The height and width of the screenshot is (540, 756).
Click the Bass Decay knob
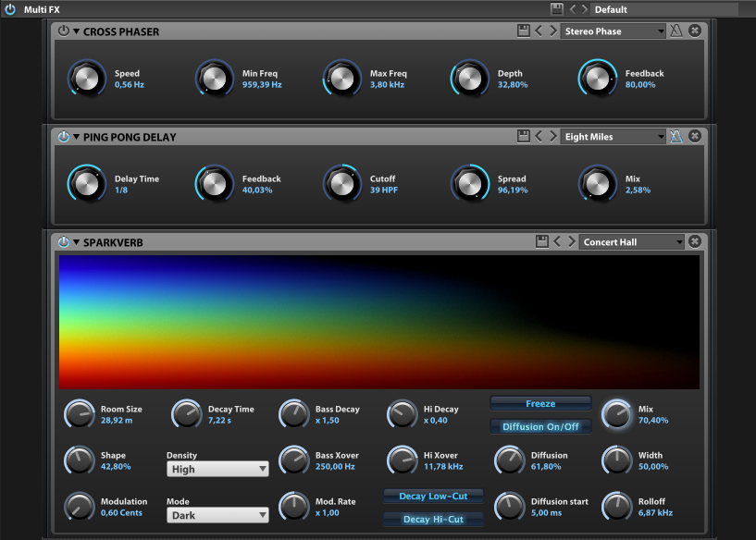(294, 414)
